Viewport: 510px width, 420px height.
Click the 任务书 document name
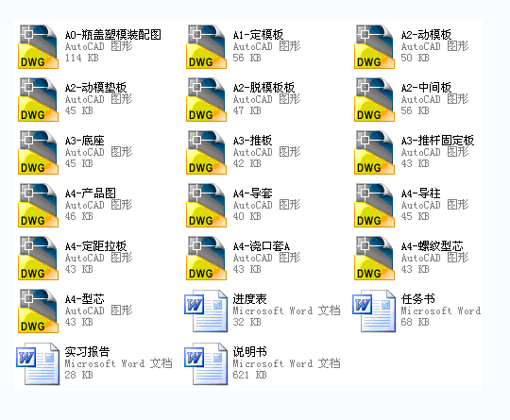(417, 299)
